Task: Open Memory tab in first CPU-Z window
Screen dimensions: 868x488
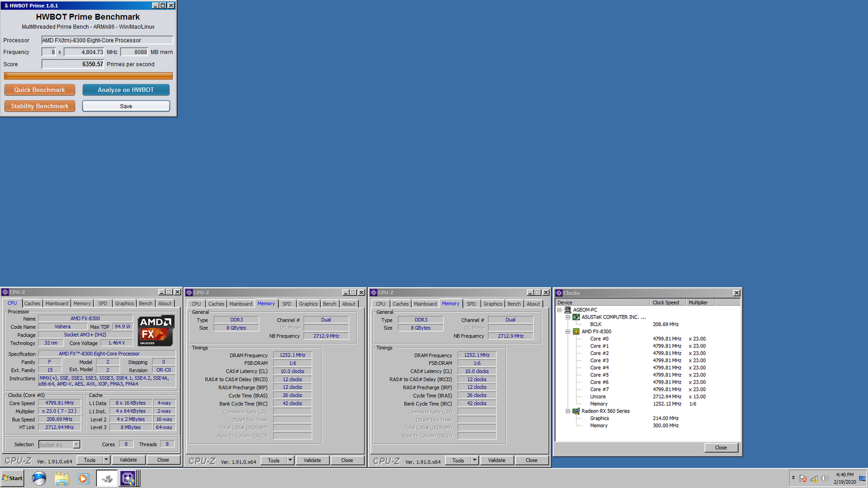Action: click(x=82, y=304)
